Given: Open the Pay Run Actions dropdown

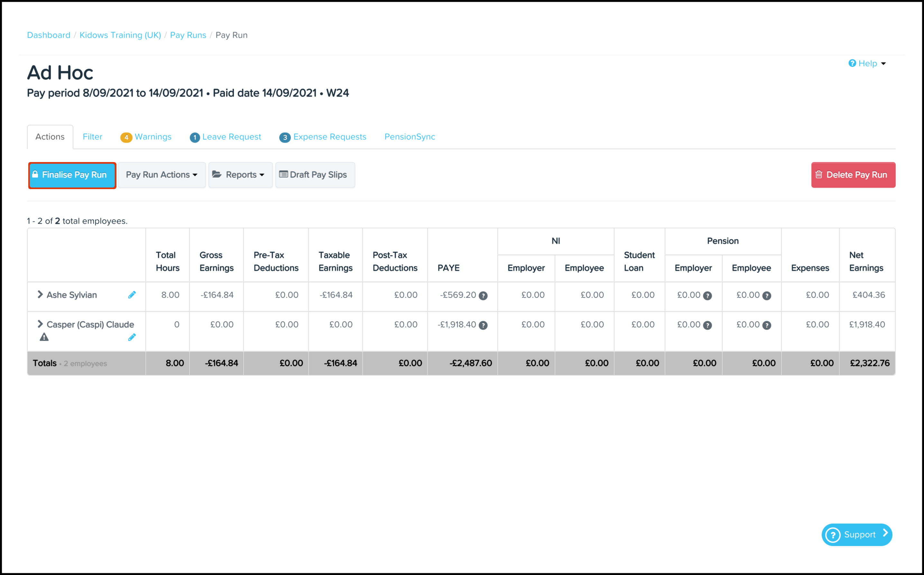Looking at the screenshot, I should (x=162, y=175).
